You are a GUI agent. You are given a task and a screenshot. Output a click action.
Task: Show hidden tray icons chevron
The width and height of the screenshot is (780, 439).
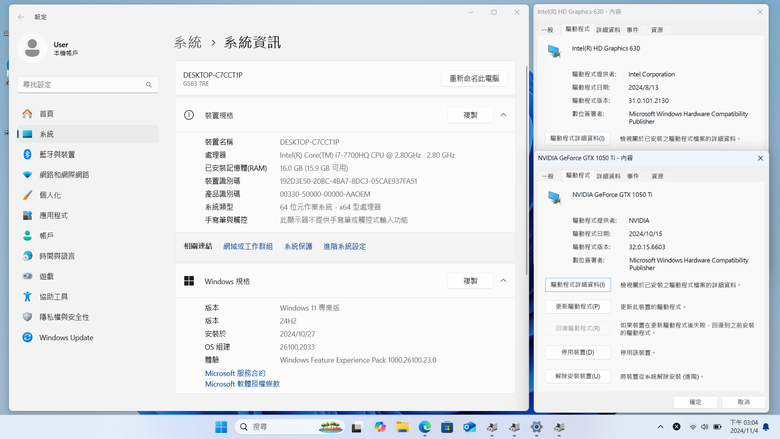(661, 427)
